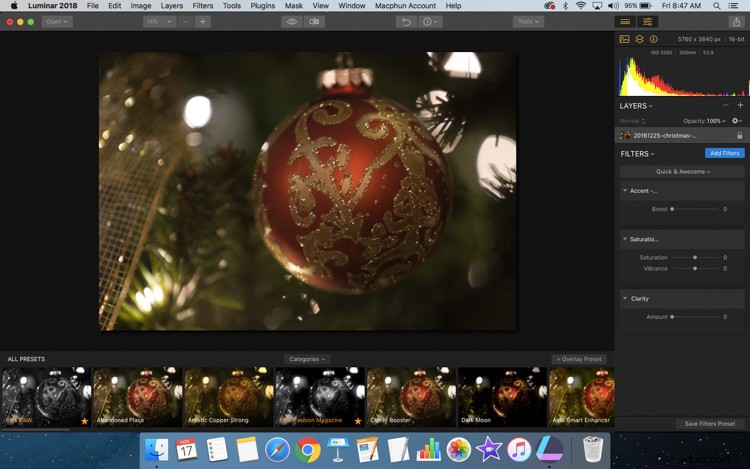The width and height of the screenshot is (750, 469).
Task: Launch Google Chrome from the Dock
Action: (x=308, y=449)
